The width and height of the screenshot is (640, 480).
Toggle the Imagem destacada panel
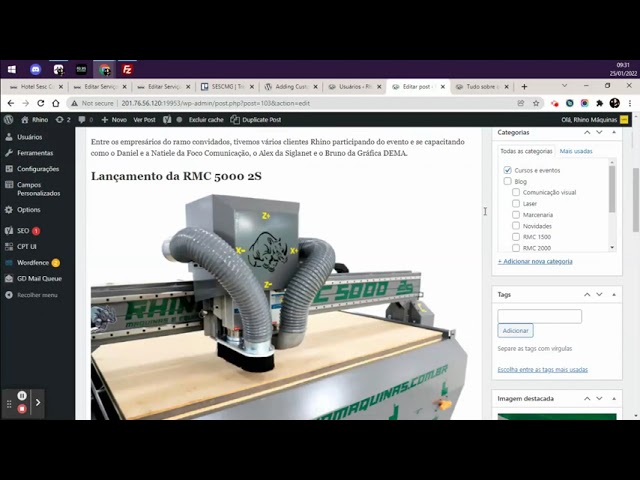pyautogui.click(x=614, y=399)
